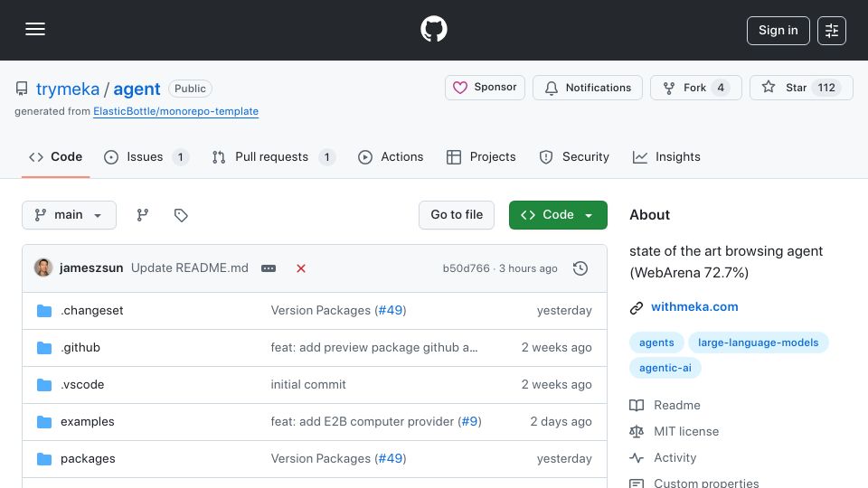
Task: Open #49 link in packages row
Action: 391,459
